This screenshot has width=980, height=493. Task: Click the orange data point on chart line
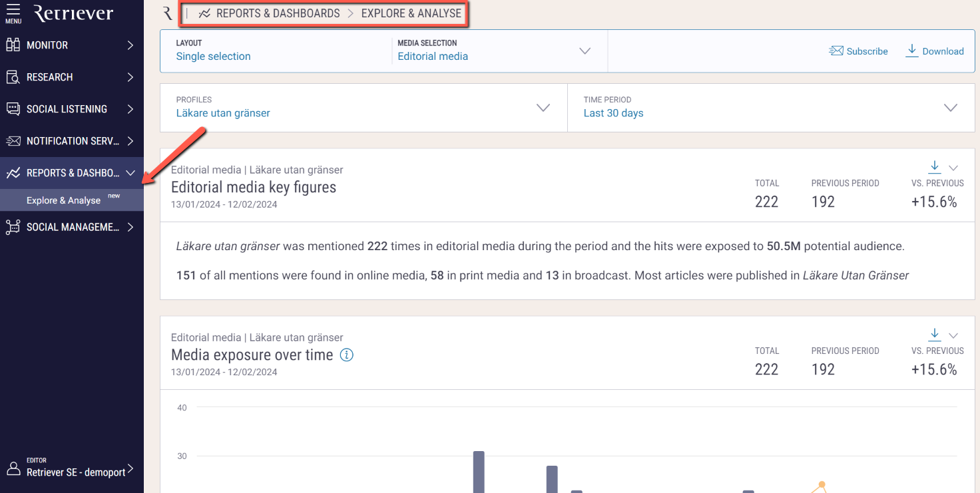822,484
